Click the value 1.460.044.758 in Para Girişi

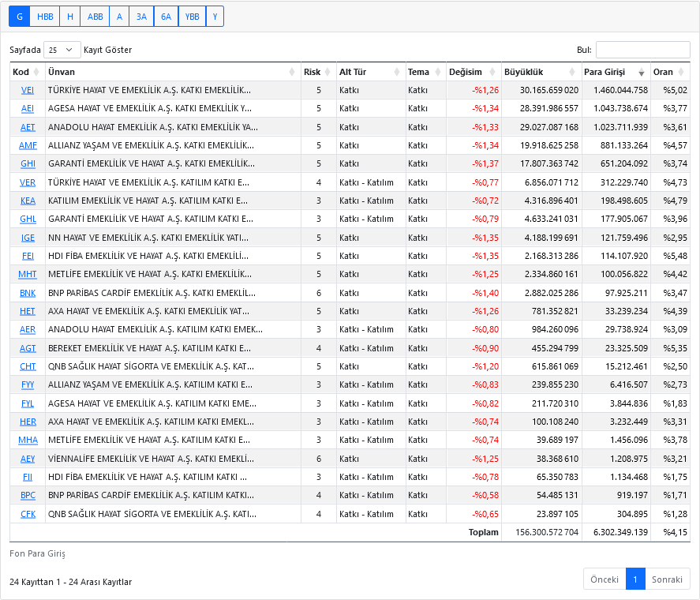(x=620, y=90)
